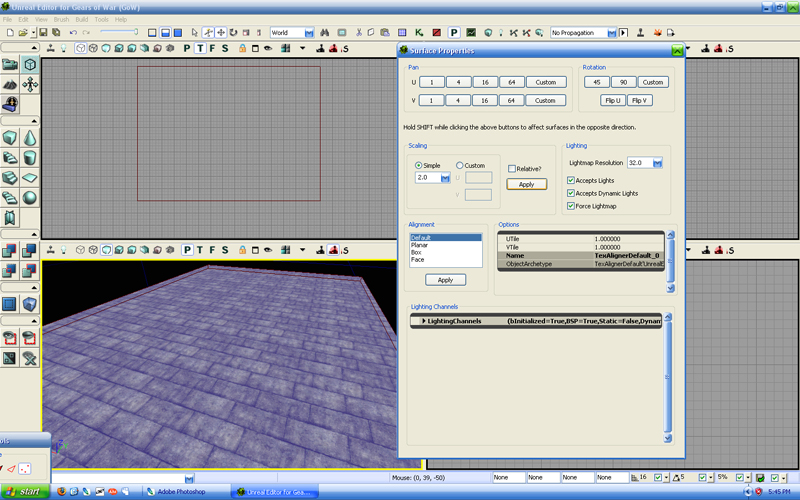Screen dimensions: 800x500
Task: Click the New level icon
Action: (x=10, y=33)
